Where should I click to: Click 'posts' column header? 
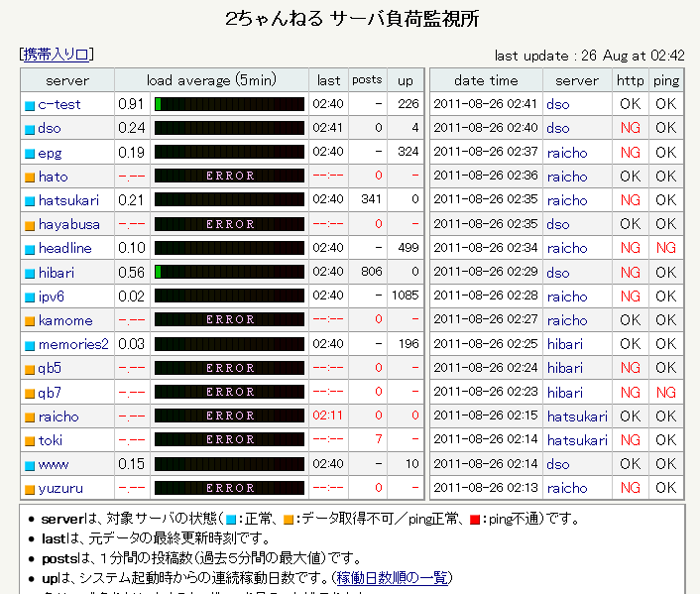[367, 80]
